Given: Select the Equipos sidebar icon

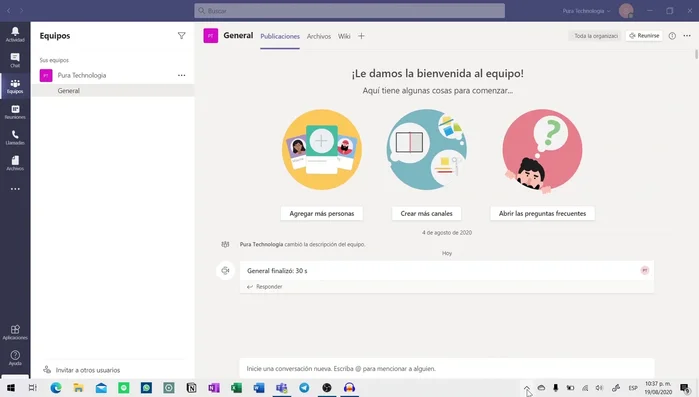Looking at the screenshot, I should pyautogui.click(x=15, y=86).
